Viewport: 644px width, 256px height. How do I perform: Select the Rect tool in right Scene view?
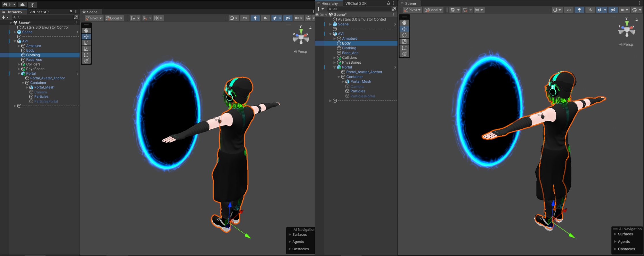pos(404,48)
